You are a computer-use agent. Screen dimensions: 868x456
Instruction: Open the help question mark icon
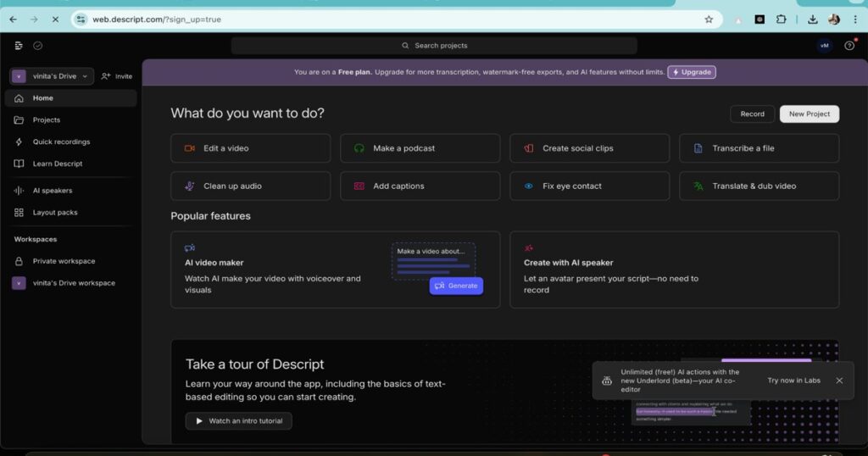pyautogui.click(x=849, y=46)
